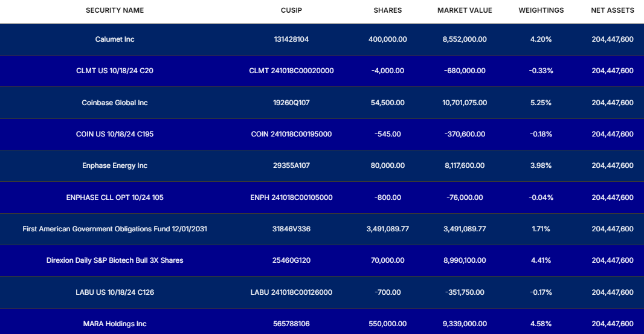Click CUSIP 565788106

click(291, 324)
